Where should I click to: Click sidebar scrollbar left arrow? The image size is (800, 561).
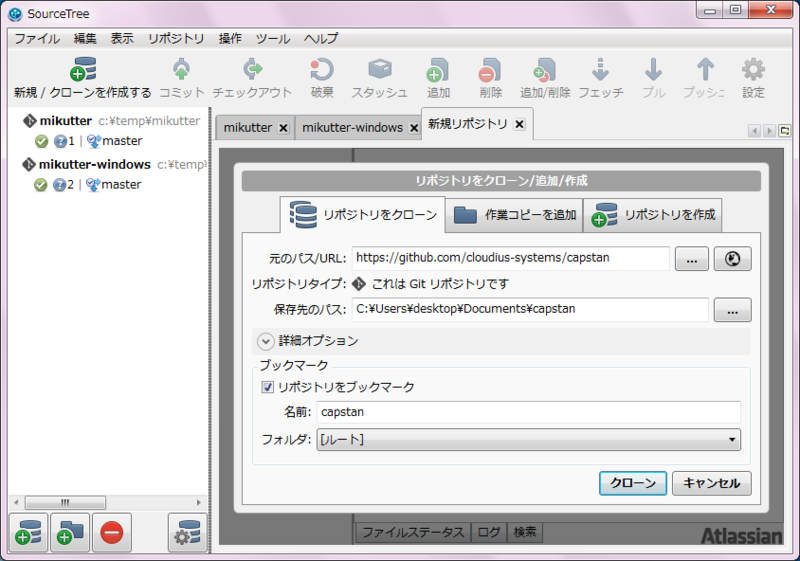[16, 502]
